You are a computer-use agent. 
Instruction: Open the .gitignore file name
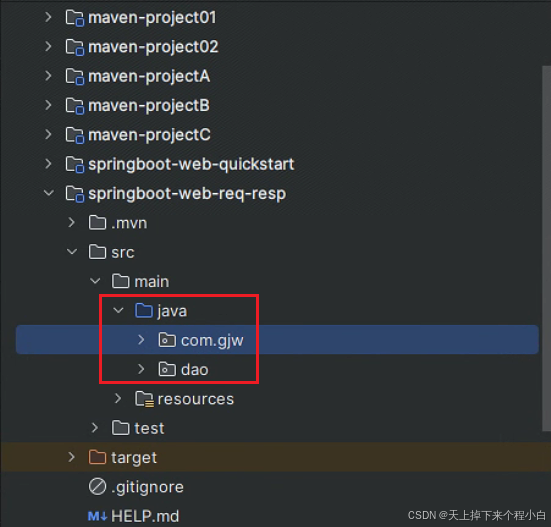147,488
